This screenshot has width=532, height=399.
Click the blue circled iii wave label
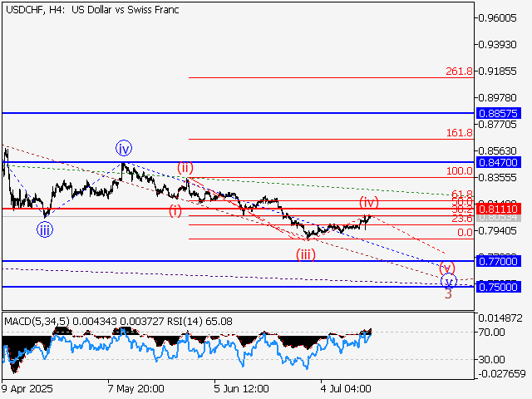click(44, 230)
